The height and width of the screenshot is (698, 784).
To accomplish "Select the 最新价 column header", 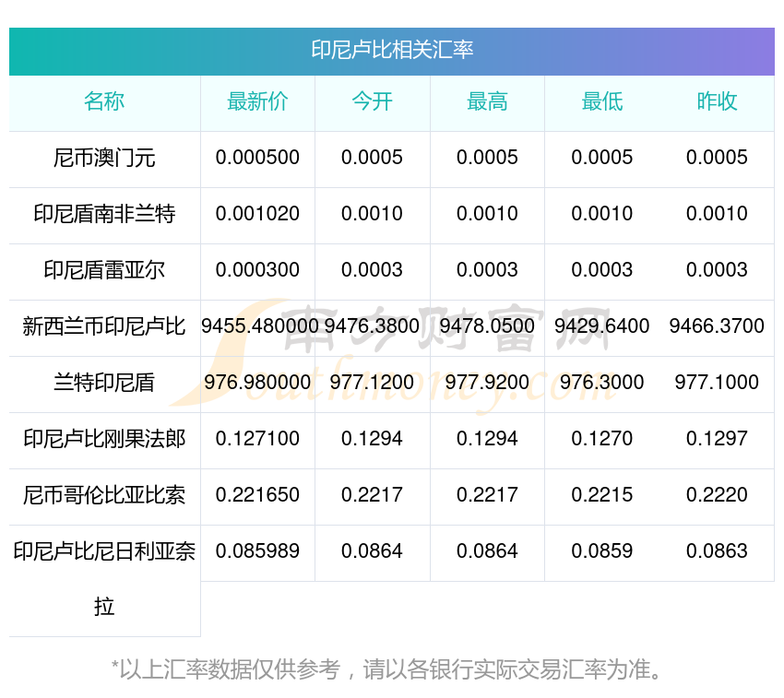I will [257, 102].
